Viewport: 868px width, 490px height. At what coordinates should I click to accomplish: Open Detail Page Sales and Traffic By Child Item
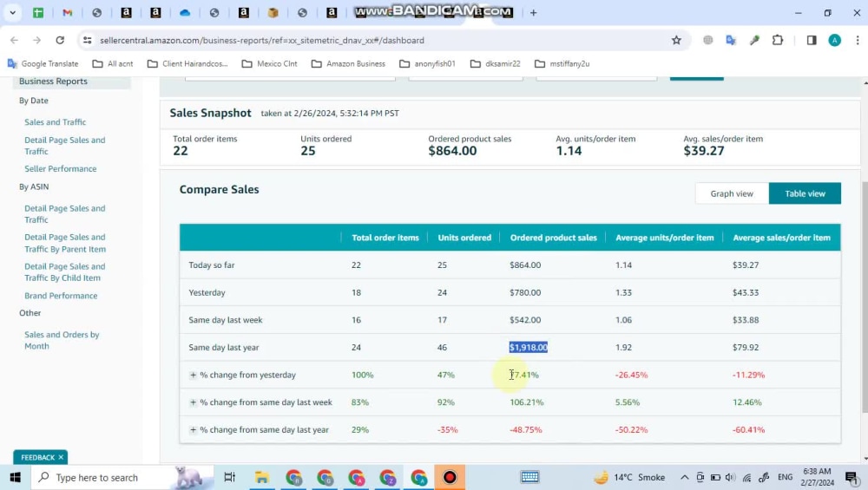(65, 272)
